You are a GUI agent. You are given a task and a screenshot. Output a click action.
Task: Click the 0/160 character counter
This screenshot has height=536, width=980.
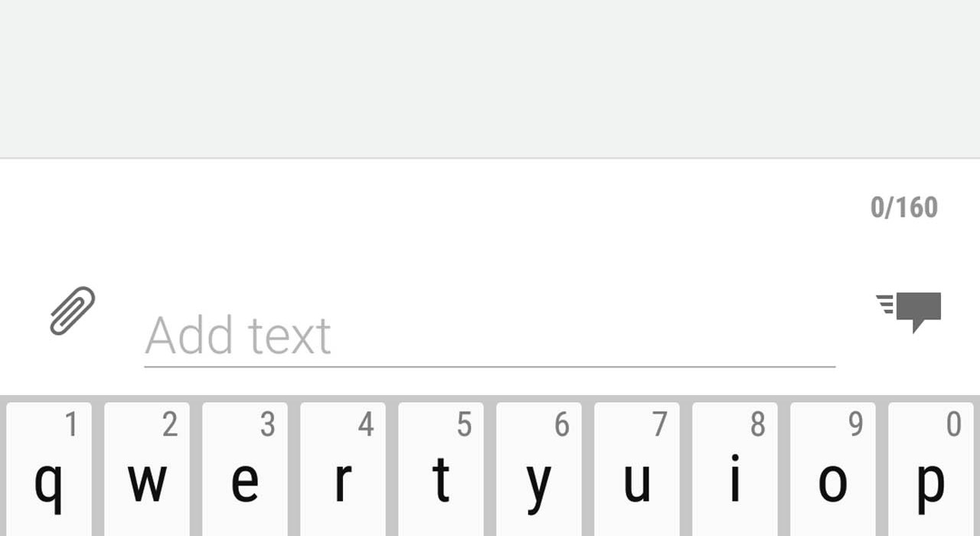(x=904, y=208)
